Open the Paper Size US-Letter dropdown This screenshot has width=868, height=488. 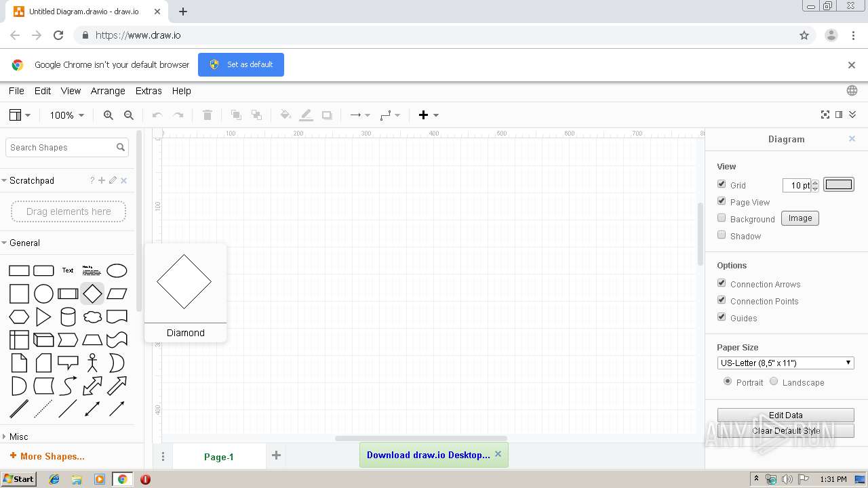pos(785,363)
